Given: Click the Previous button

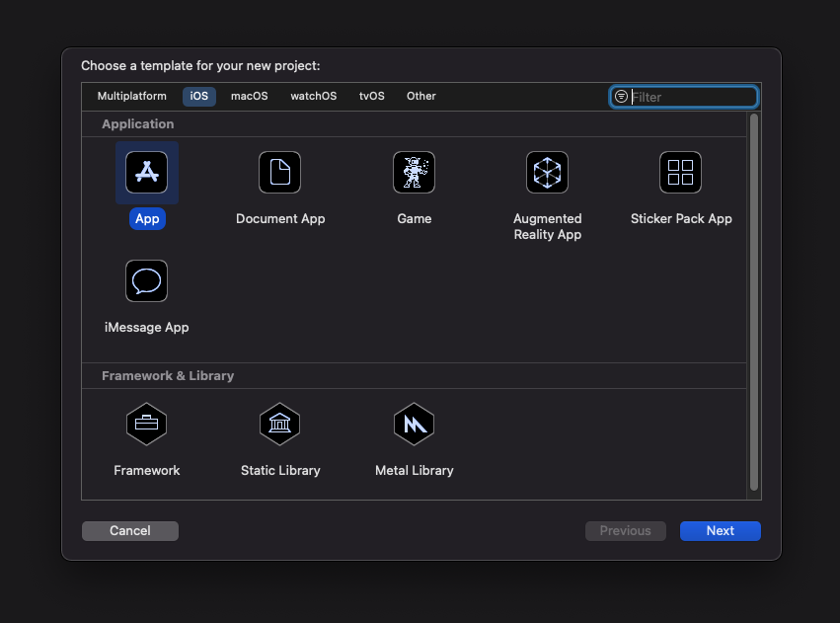Looking at the screenshot, I should pyautogui.click(x=625, y=531).
